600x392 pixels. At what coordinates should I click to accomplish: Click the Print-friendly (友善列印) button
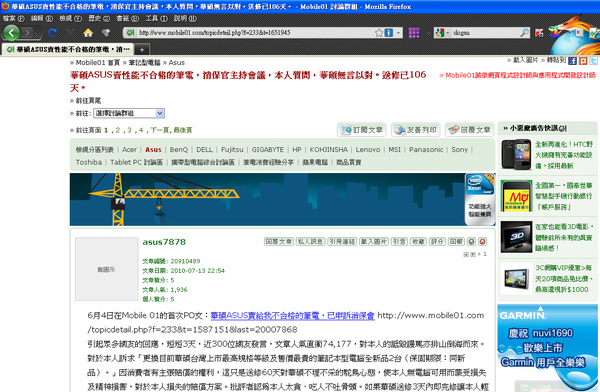[x=416, y=130]
